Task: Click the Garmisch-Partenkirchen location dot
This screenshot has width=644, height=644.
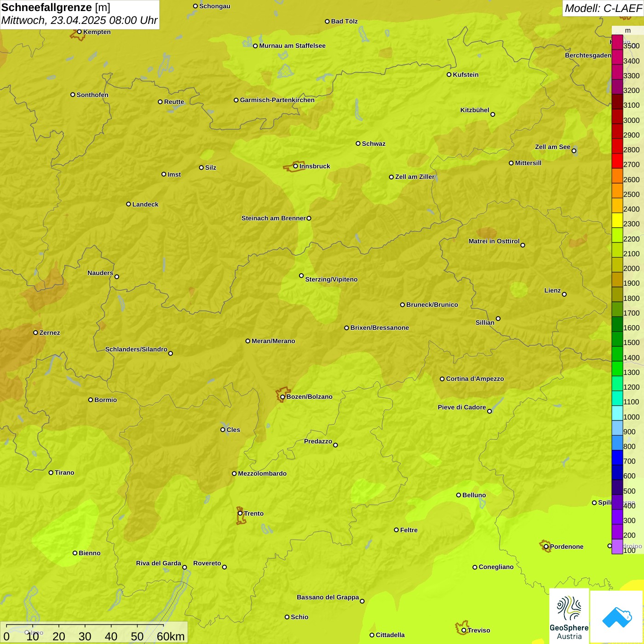Action: click(x=236, y=100)
